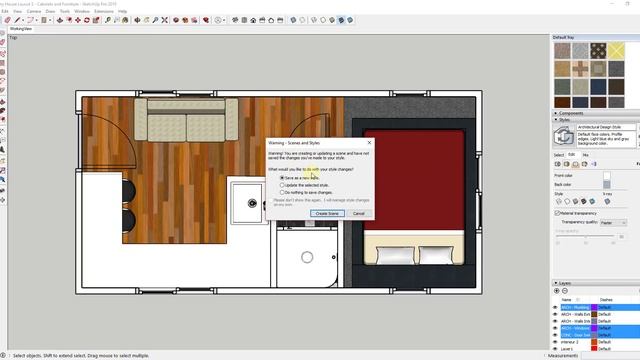Viewport: 640px width, 360px height.
Task: Open the Line tool dropdown arrow
Action: coord(23,20)
